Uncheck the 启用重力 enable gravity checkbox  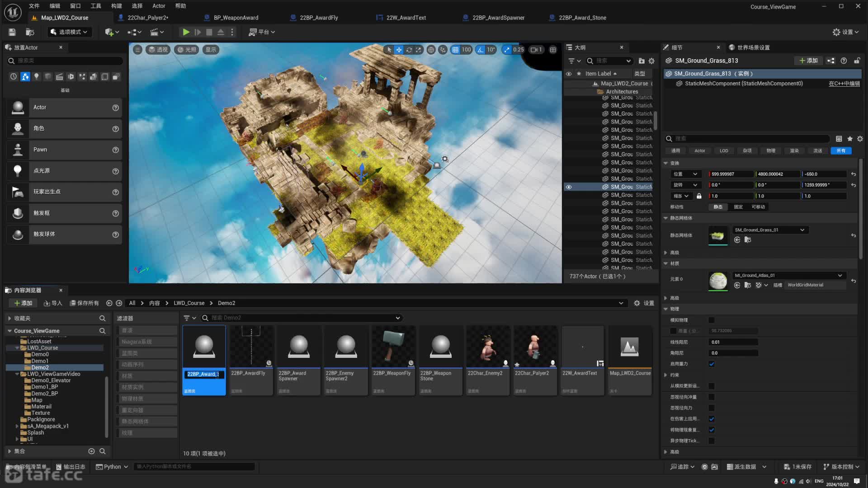tap(712, 364)
